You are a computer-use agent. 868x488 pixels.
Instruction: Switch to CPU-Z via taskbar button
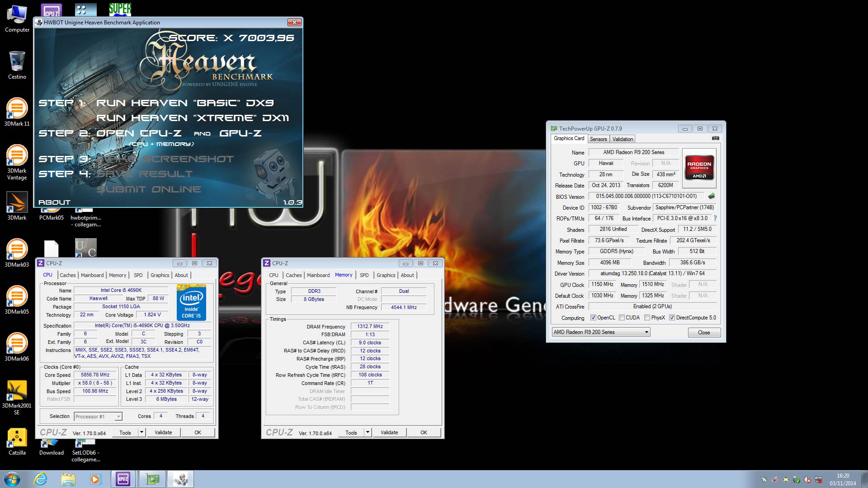click(123, 479)
